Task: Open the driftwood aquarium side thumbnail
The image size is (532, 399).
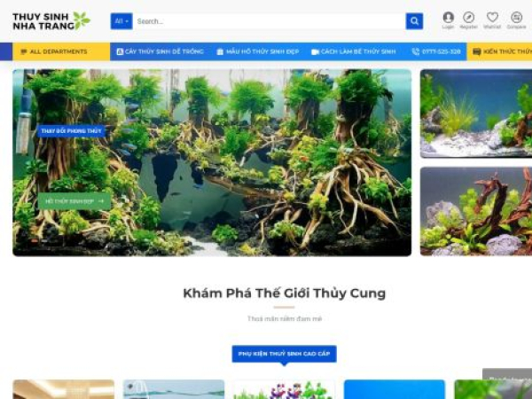Action: 476,211
